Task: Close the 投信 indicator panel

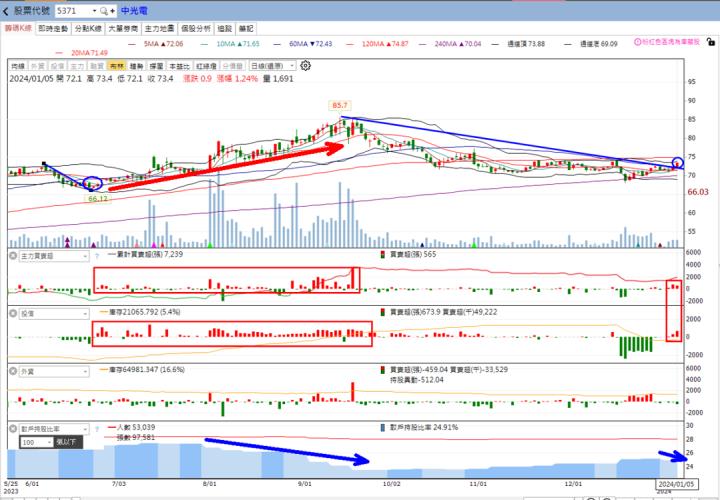Action: (14, 313)
